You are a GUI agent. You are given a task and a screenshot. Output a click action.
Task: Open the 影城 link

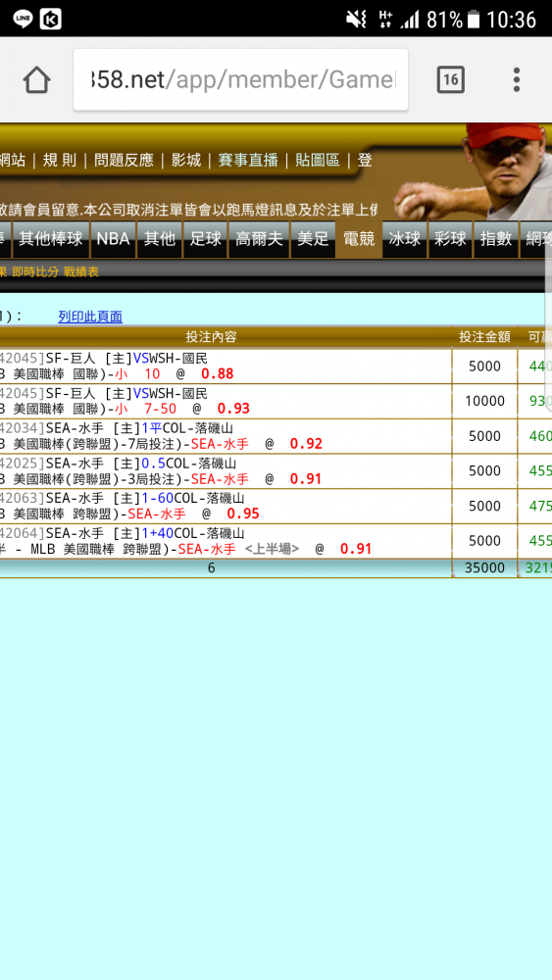[186, 160]
